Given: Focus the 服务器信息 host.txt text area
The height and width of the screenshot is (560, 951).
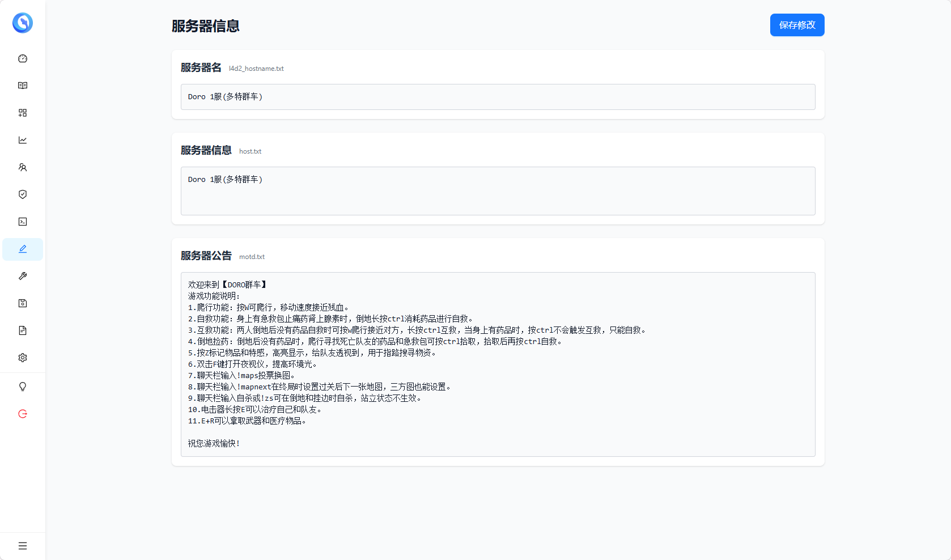Looking at the screenshot, I should [498, 191].
